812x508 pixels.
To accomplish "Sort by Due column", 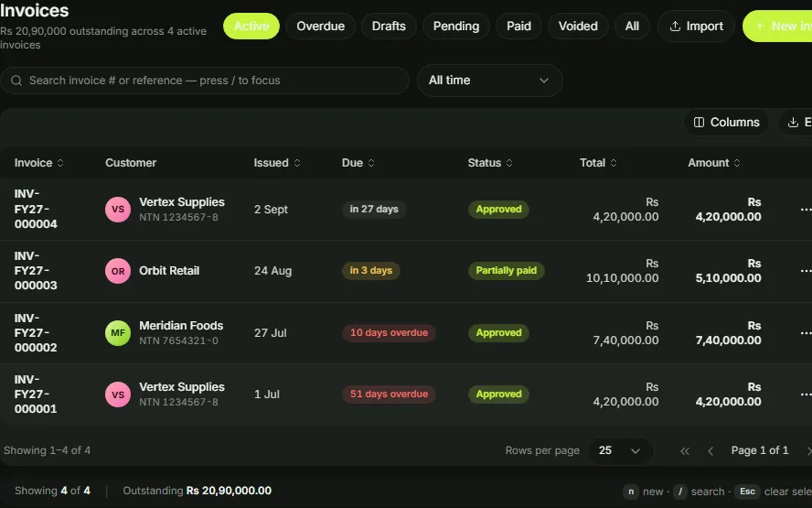I will coord(358,163).
